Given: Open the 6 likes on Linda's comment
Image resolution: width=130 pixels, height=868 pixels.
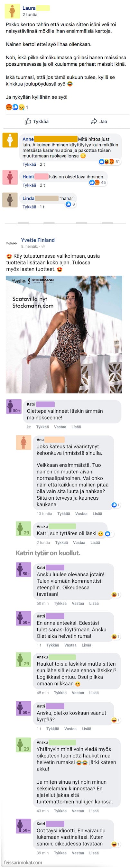Looking at the screenshot, I should pos(70,204).
